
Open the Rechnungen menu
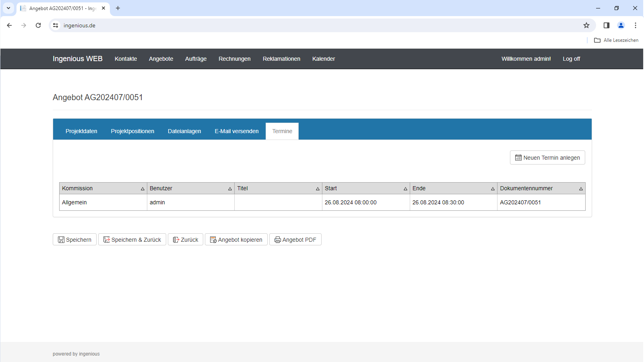pyautogui.click(x=235, y=59)
